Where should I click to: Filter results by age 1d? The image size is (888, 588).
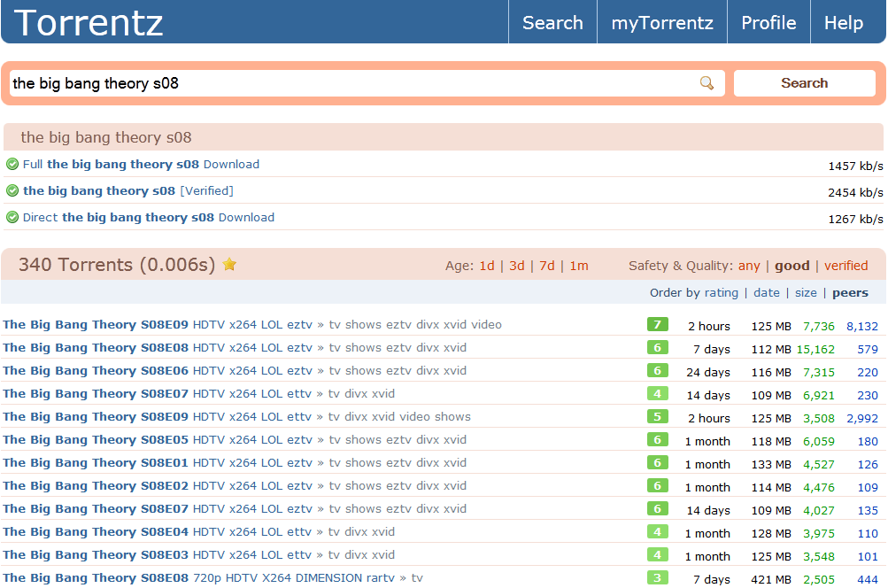coord(487,266)
